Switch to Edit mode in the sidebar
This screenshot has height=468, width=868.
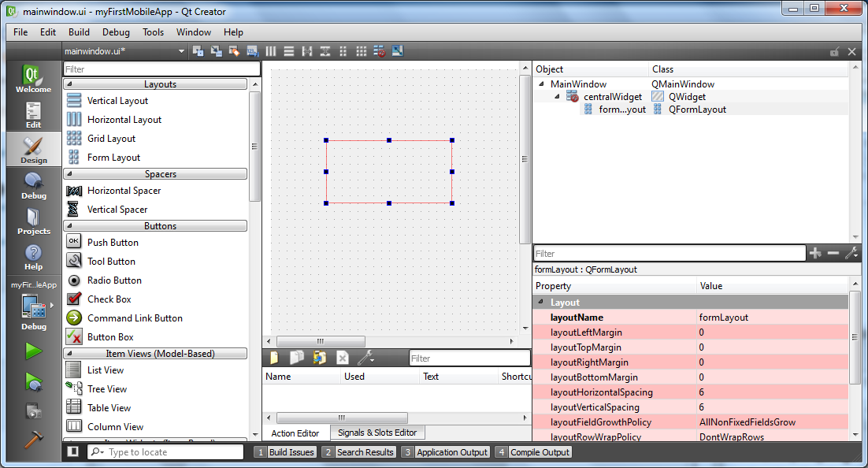33,115
